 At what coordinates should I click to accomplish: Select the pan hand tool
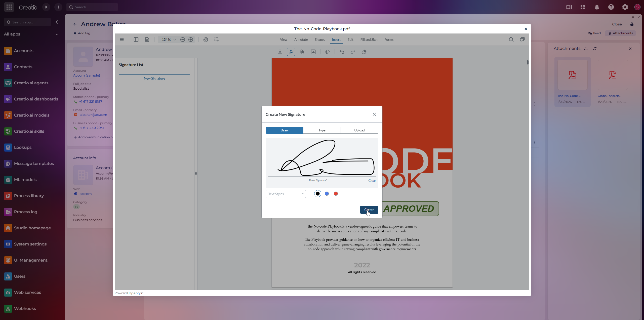(x=206, y=40)
